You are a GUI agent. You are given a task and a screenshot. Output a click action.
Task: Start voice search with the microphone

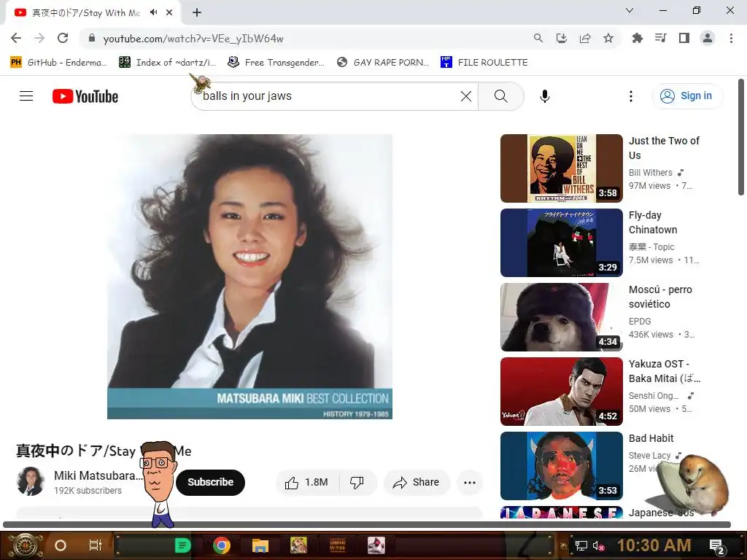tap(544, 96)
